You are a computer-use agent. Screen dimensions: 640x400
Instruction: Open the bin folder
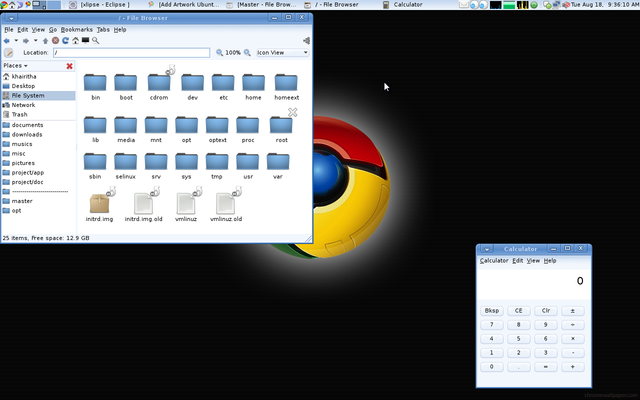pos(95,87)
